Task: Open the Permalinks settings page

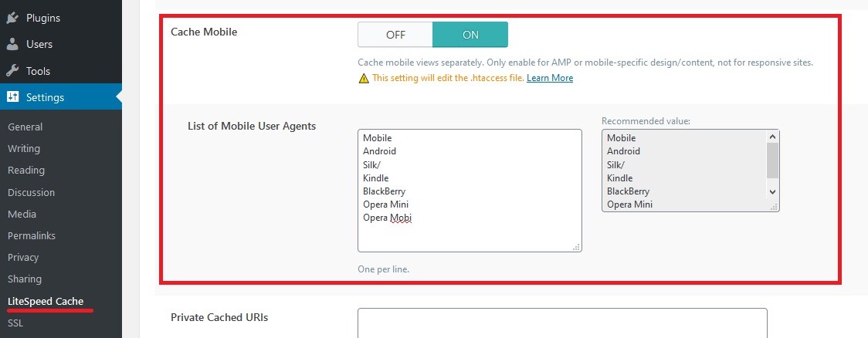Action: pyautogui.click(x=32, y=235)
